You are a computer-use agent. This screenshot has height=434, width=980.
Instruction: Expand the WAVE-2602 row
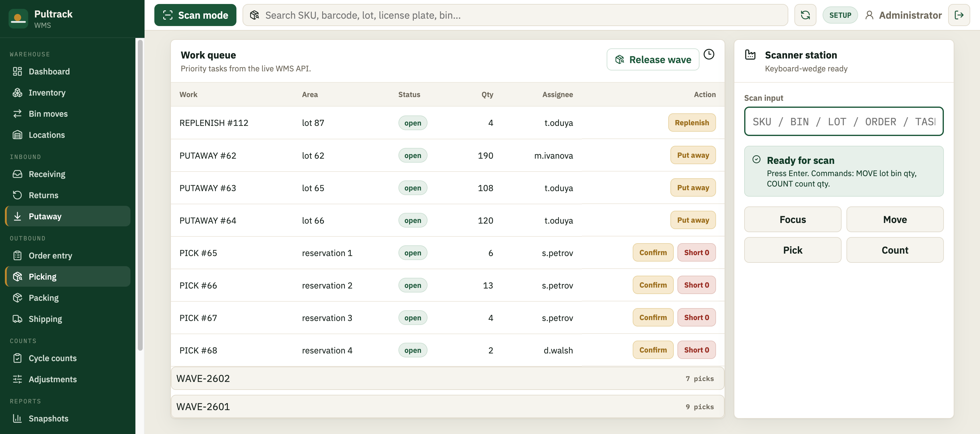pos(447,379)
